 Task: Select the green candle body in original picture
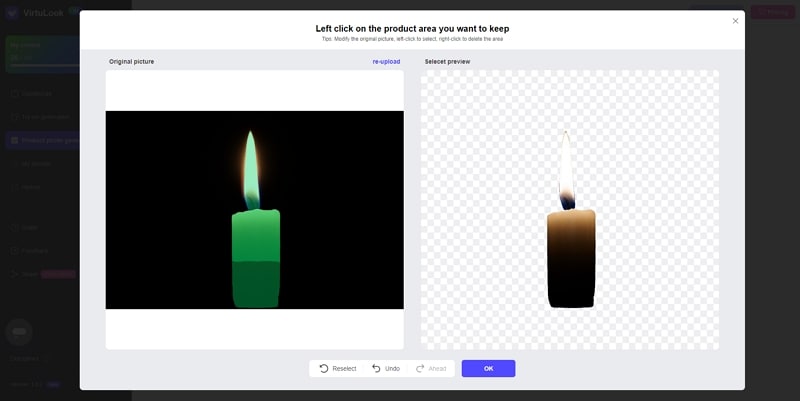[256, 258]
